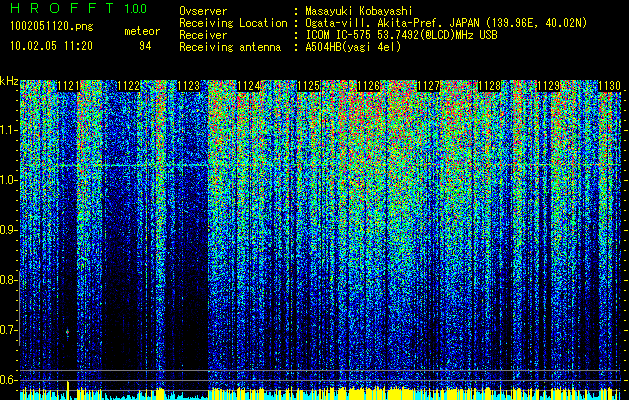Click the meteor count 94
The image size is (629, 400).
pyautogui.click(x=145, y=46)
